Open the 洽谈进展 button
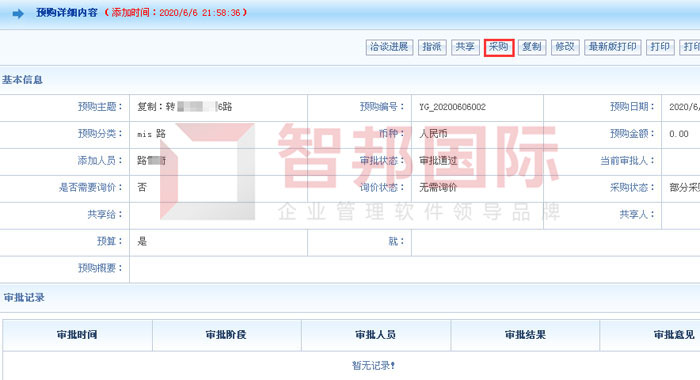This screenshot has height=380, width=700. click(x=389, y=47)
